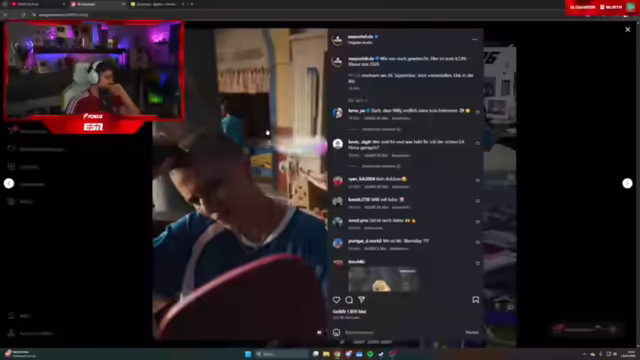This screenshot has height=360, width=640.
Task: Like the comment containing the GIF image
Action: [478, 263]
